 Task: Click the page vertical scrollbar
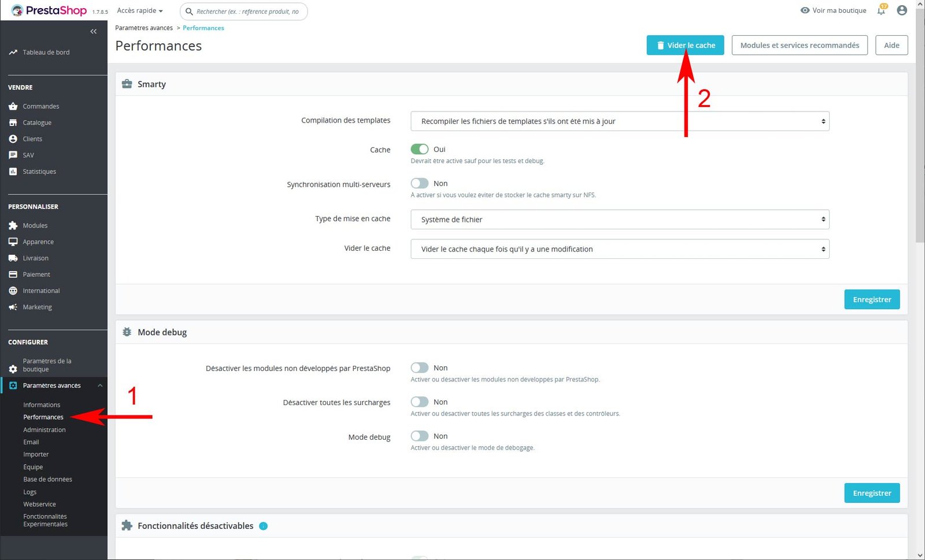pyautogui.click(x=920, y=127)
